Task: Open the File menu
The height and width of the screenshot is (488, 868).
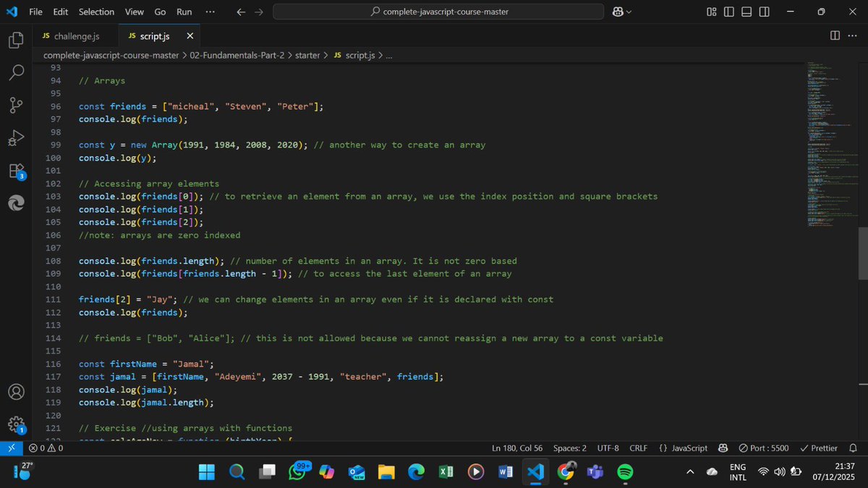Action: [x=35, y=12]
